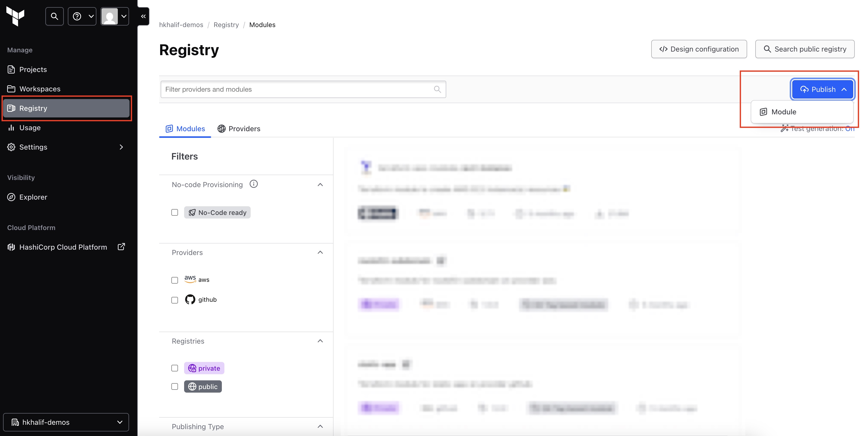Image resolution: width=868 pixels, height=436 pixels.
Task: Click the Settings gear icon
Action: [11, 147]
